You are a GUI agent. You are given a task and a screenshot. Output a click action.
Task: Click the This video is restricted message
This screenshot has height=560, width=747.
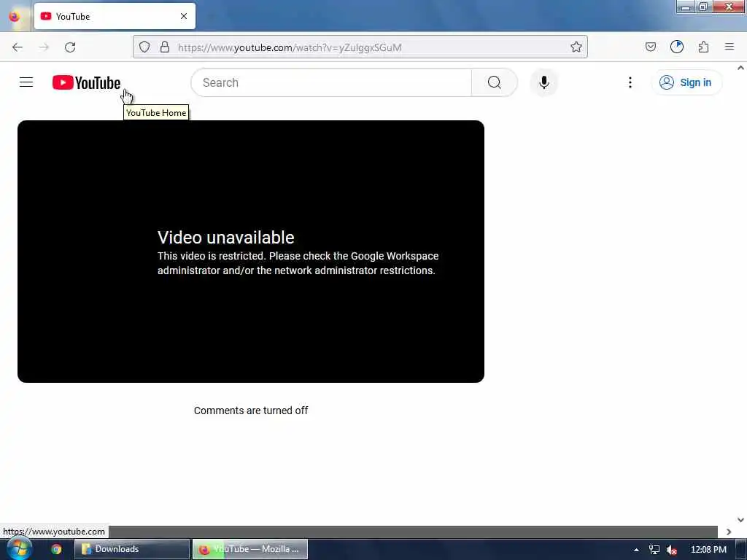pos(298,262)
